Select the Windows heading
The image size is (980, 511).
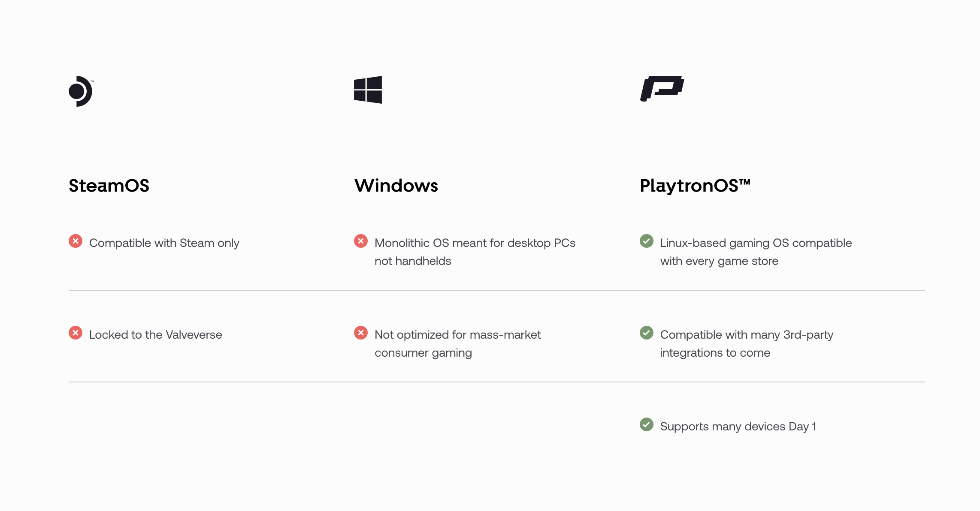[396, 186]
